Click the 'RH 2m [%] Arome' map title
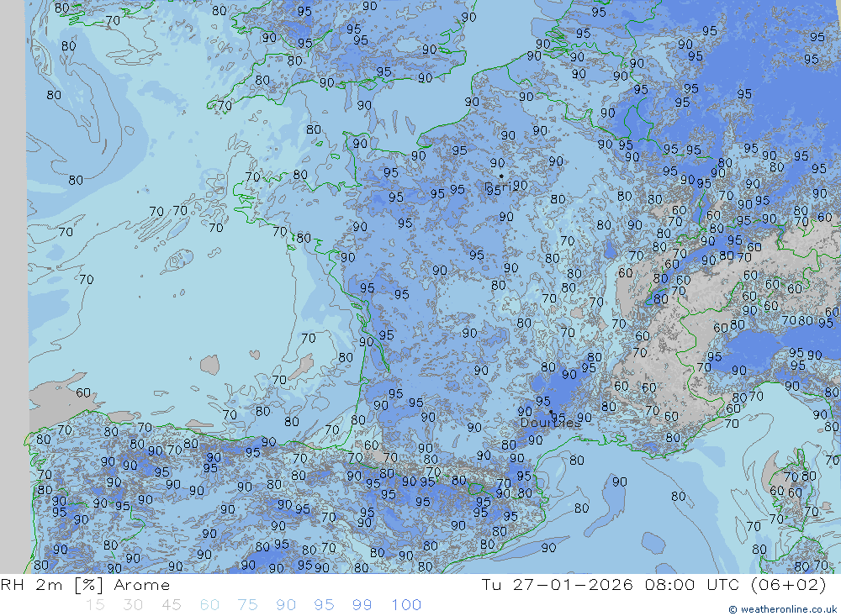841x616 pixels. pos(85,585)
